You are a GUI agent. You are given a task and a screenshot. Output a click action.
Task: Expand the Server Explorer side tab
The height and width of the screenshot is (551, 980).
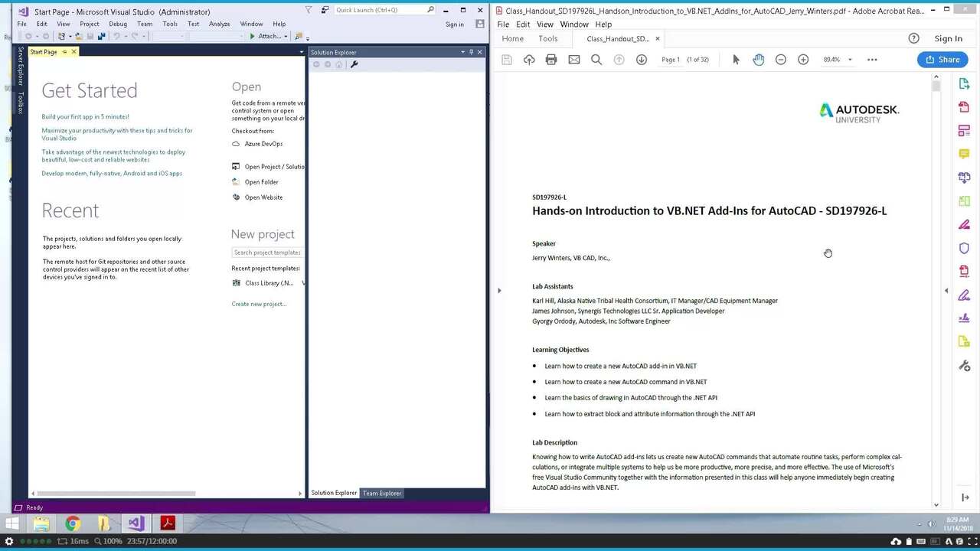point(21,67)
